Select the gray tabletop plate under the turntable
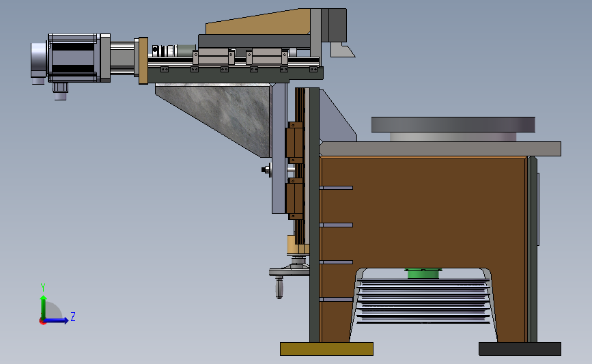Image resolution: width=592 pixels, height=364 pixels. pos(440,149)
